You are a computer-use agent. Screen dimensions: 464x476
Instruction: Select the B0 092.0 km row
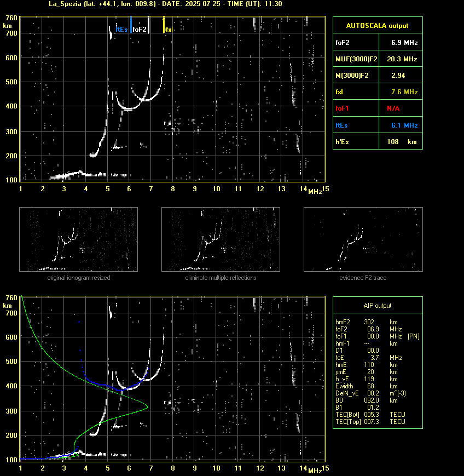tap(367, 400)
